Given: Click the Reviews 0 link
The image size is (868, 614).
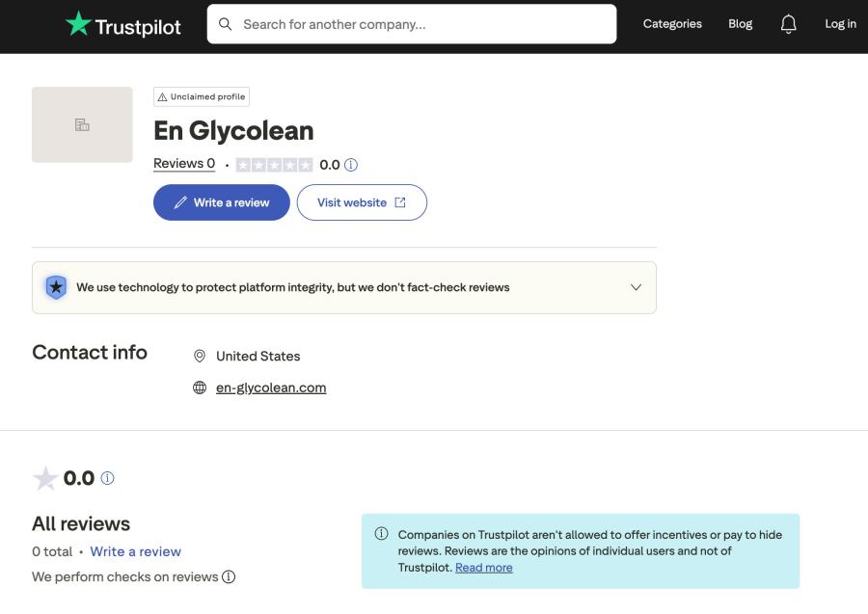Looking at the screenshot, I should click(x=184, y=164).
